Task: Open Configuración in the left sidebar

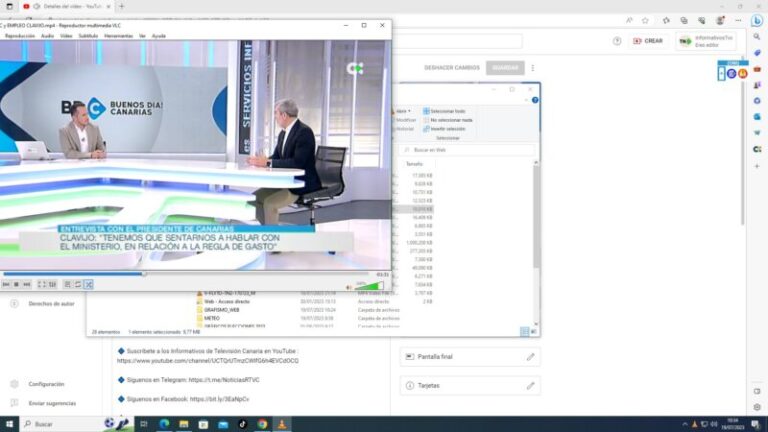Action: pyautogui.click(x=46, y=384)
